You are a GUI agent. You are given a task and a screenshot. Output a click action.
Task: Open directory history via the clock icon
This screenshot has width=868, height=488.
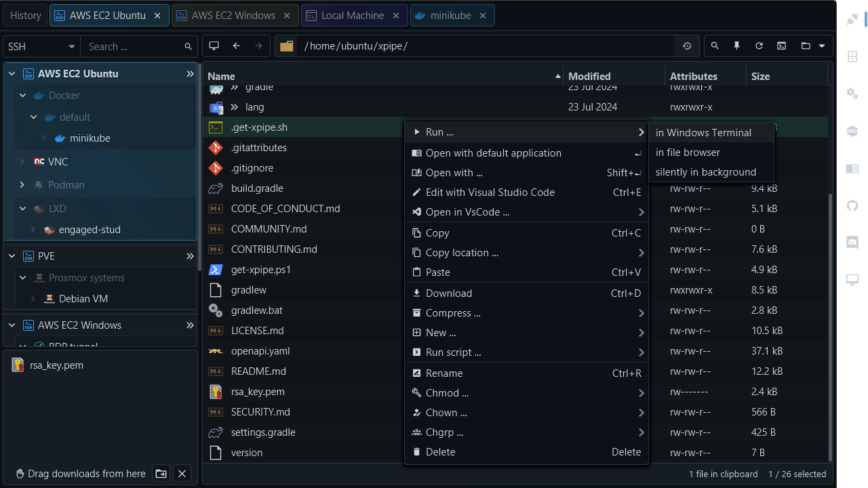point(687,45)
